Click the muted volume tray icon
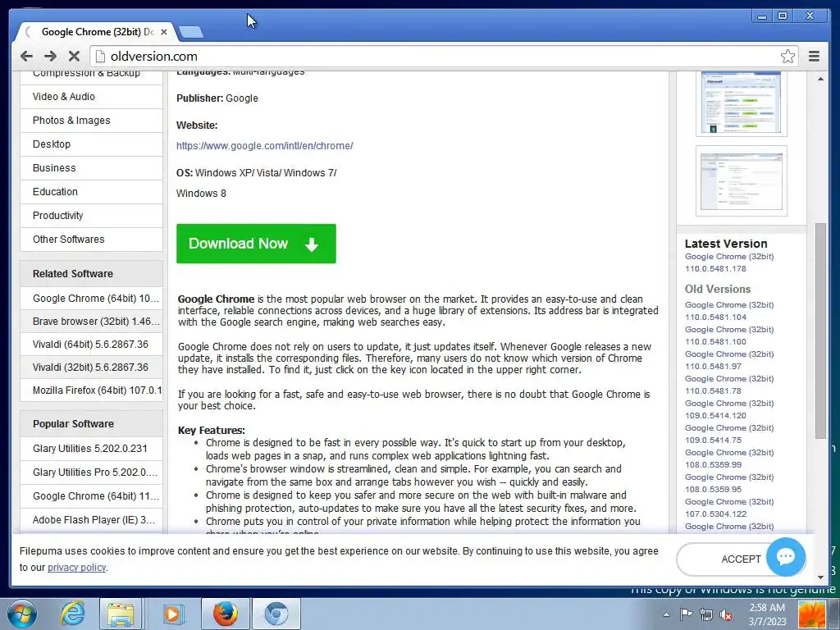The width and height of the screenshot is (840, 630). pyautogui.click(x=726, y=614)
